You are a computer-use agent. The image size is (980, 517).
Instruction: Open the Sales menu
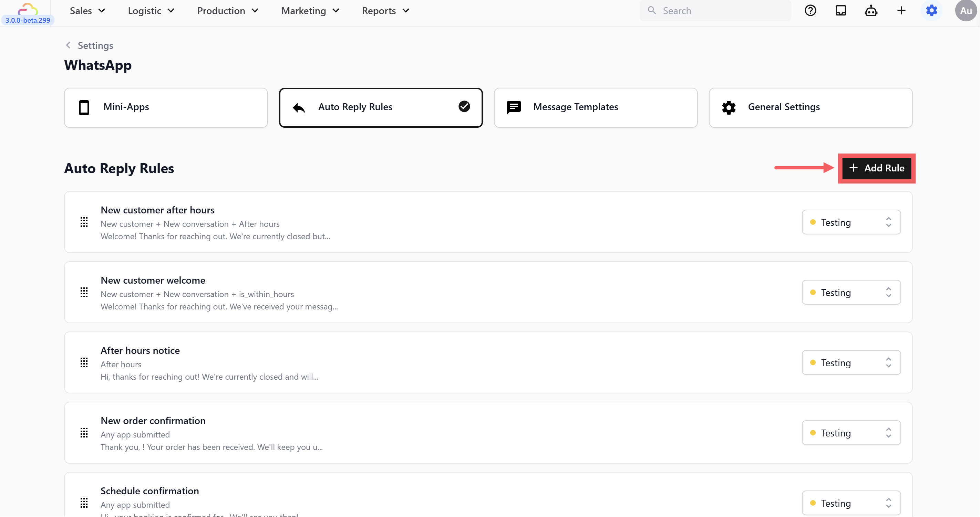pyautogui.click(x=87, y=11)
